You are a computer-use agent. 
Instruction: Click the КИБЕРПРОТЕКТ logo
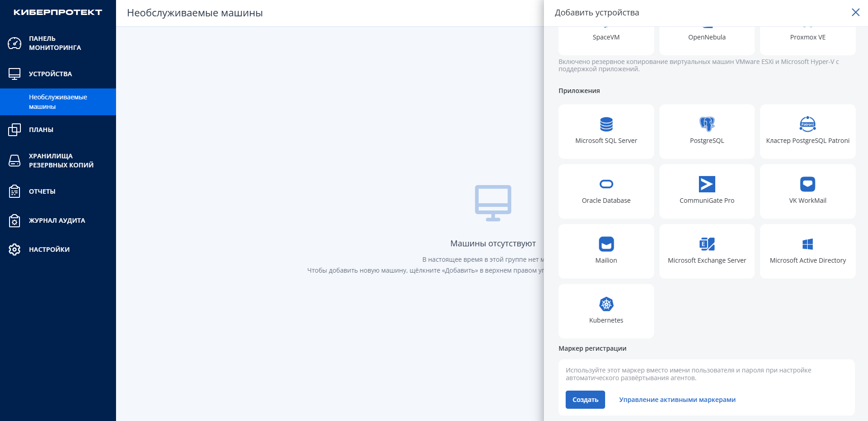[x=58, y=12]
